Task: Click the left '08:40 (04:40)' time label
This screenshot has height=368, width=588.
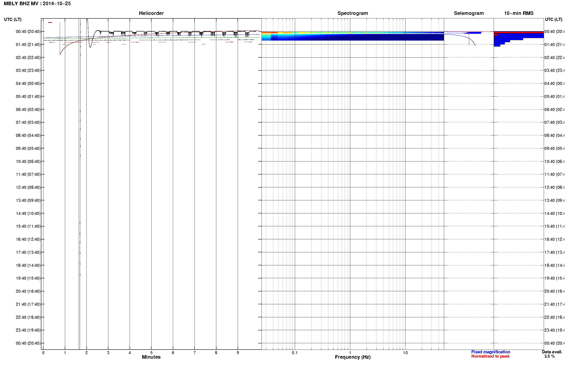Action: [28, 136]
